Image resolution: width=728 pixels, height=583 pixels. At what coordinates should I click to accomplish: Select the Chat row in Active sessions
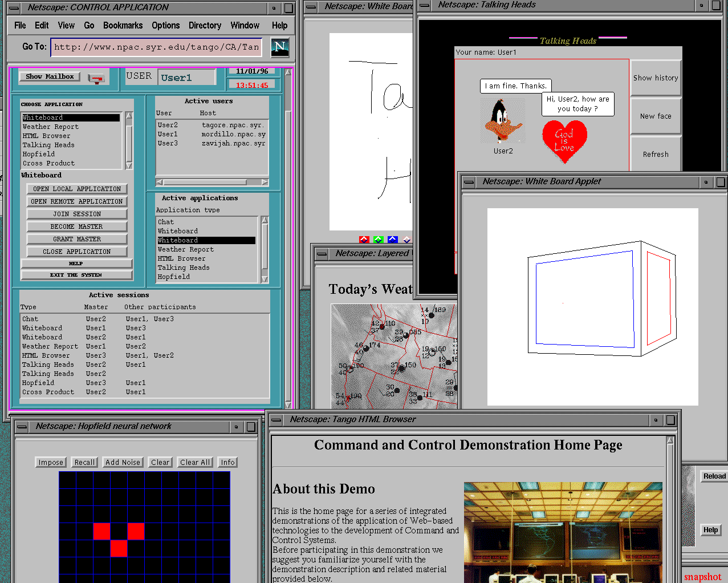(x=145, y=319)
